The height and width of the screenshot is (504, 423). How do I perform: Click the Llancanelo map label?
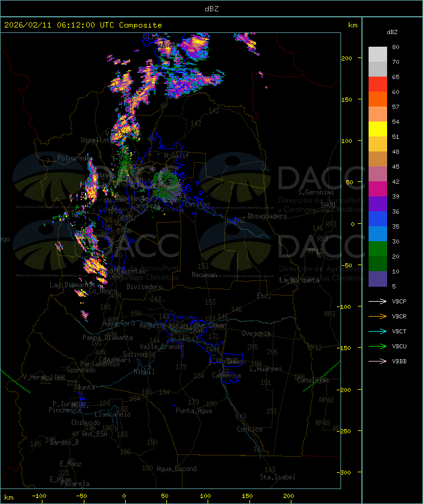pos(112,415)
